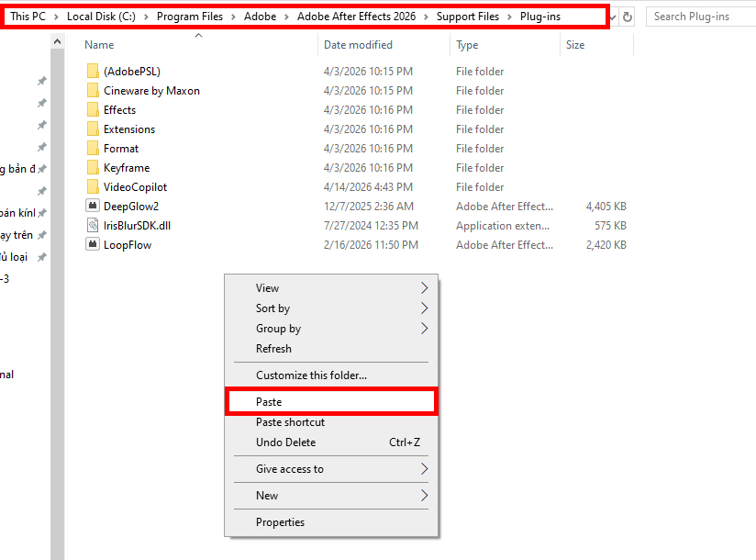Screen dimensions: 756x560
Task: Open the Give access to submenu
Action: pyautogui.click(x=331, y=469)
